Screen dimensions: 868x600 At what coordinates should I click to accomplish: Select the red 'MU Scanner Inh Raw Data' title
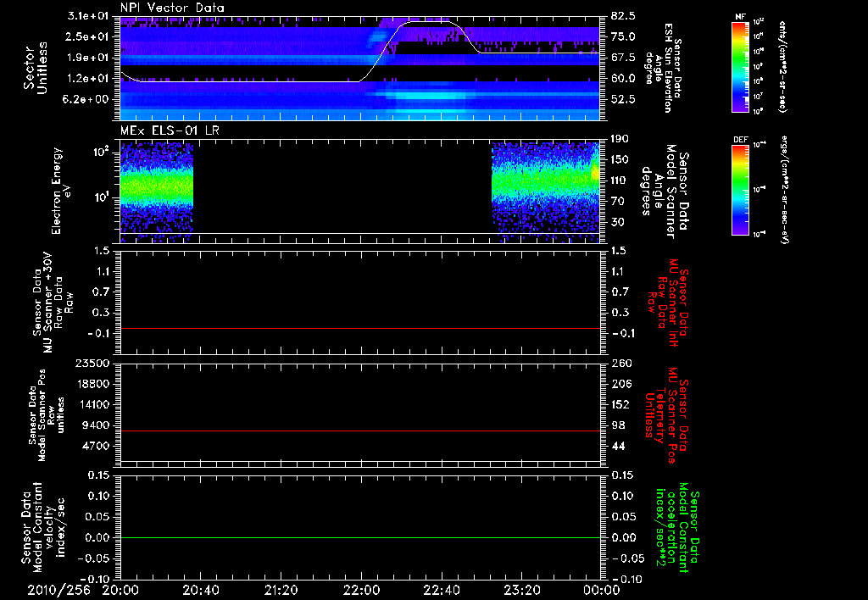(x=667, y=303)
